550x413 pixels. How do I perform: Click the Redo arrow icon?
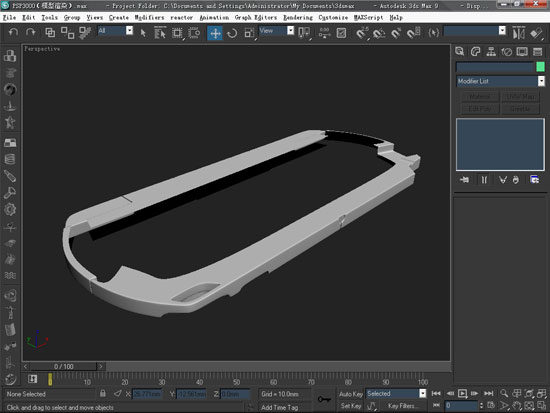click(31, 33)
